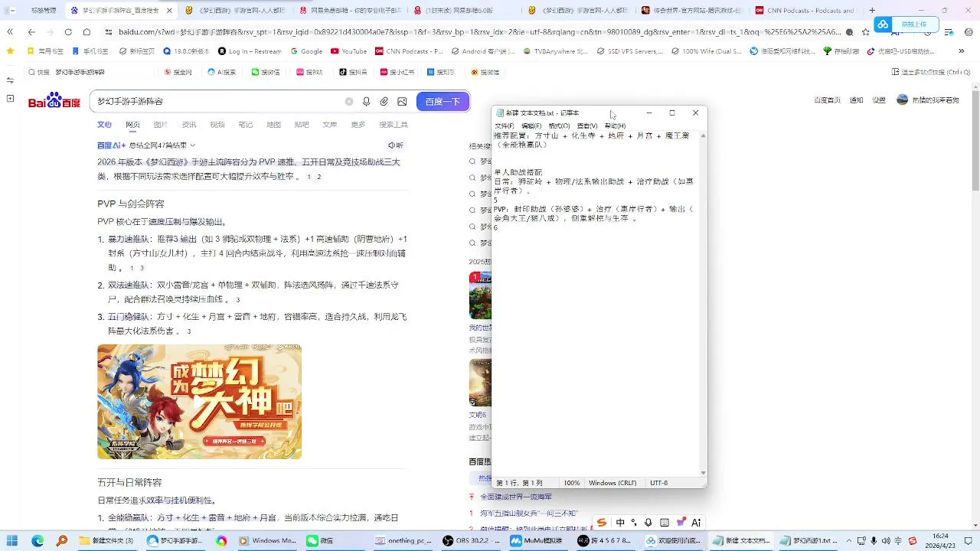Expand the 总结全网47篇结果 dropdown
The height and width of the screenshot is (551, 980).
tap(162, 145)
